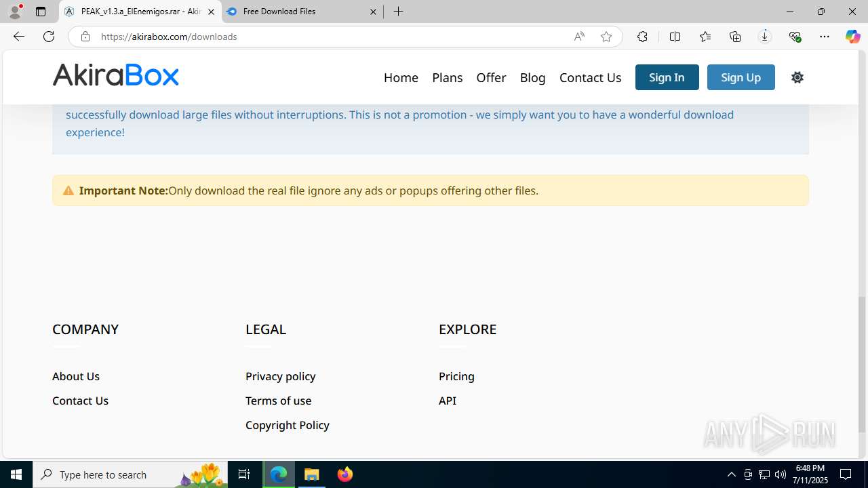This screenshot has height=488, width=868.
Task: Open the Terms of use link
Action: point(279,401)
